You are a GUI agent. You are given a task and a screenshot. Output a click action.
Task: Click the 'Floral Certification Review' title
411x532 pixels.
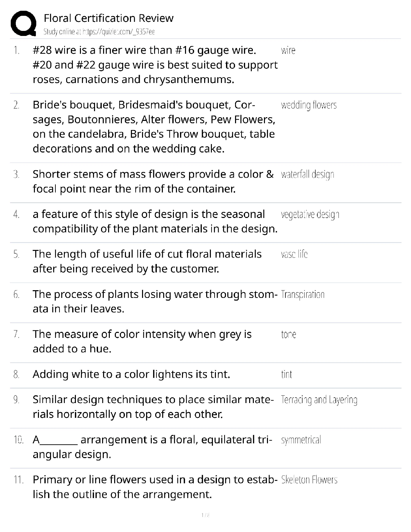(108, 18)
